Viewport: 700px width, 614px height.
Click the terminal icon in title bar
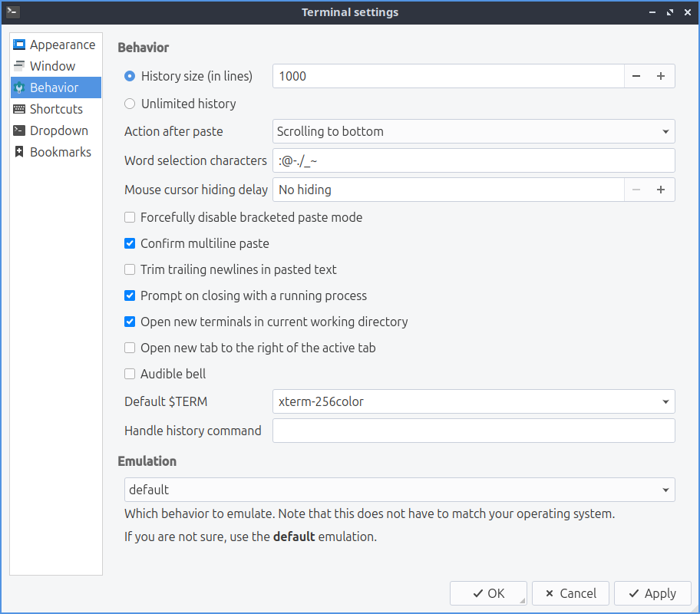[x=12, y=12]
